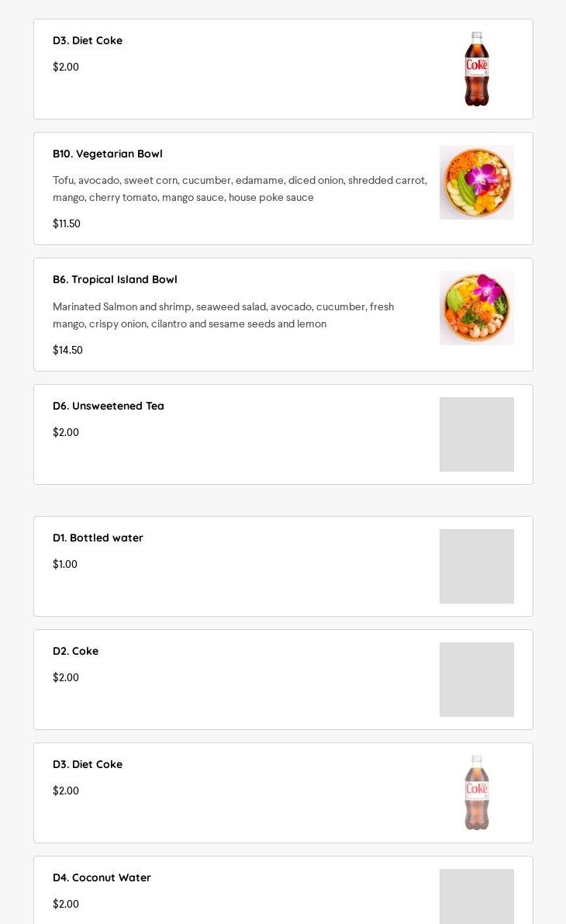
Task: Click the Coconut Water placeholder image
Action: 476,898
